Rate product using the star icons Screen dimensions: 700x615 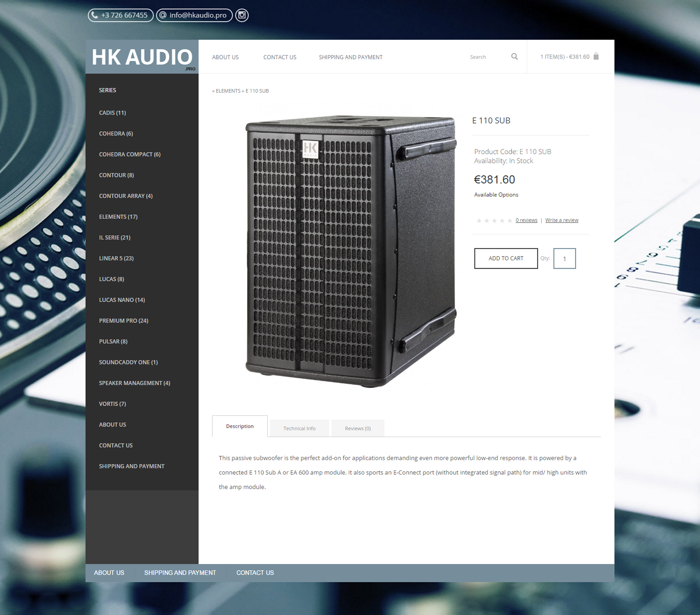pos(494,221)
